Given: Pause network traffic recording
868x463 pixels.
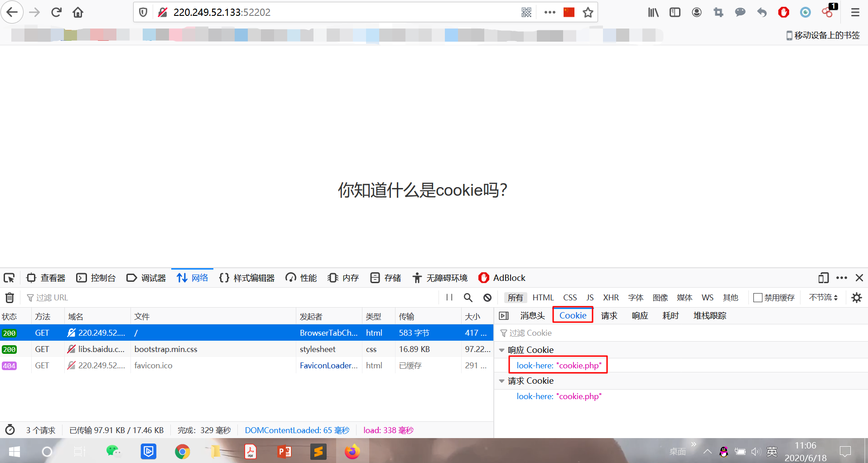Looking at the screenshot, I should tap(449, 297).
